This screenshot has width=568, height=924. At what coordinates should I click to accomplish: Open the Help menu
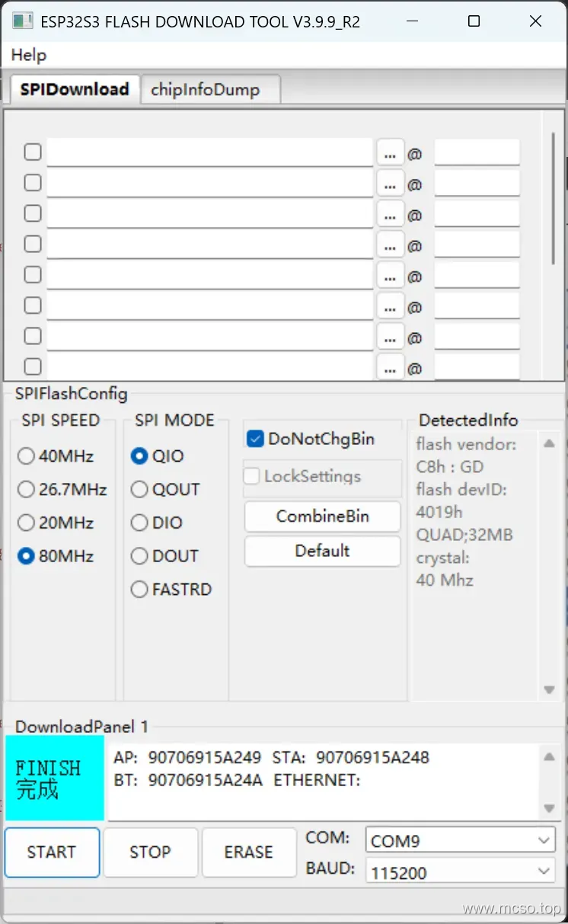coord(28,55)
